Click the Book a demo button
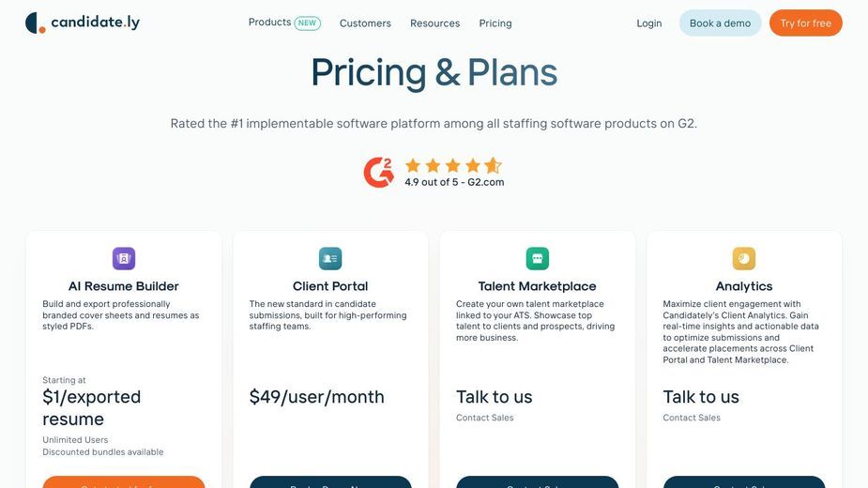Viewport: 868px width, 488px height. pos(720,23)
